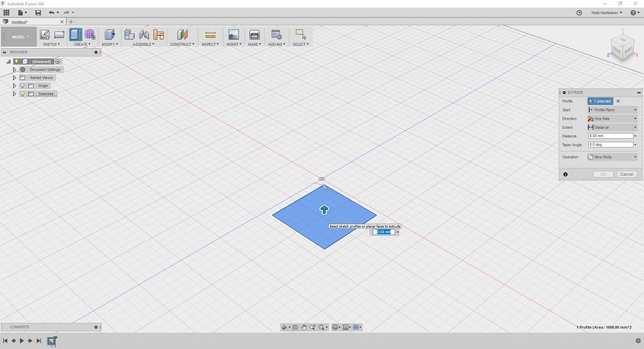The image size is (644, 349).
Task: Open the data panel grid icon
Action: (x=6, y=12)
